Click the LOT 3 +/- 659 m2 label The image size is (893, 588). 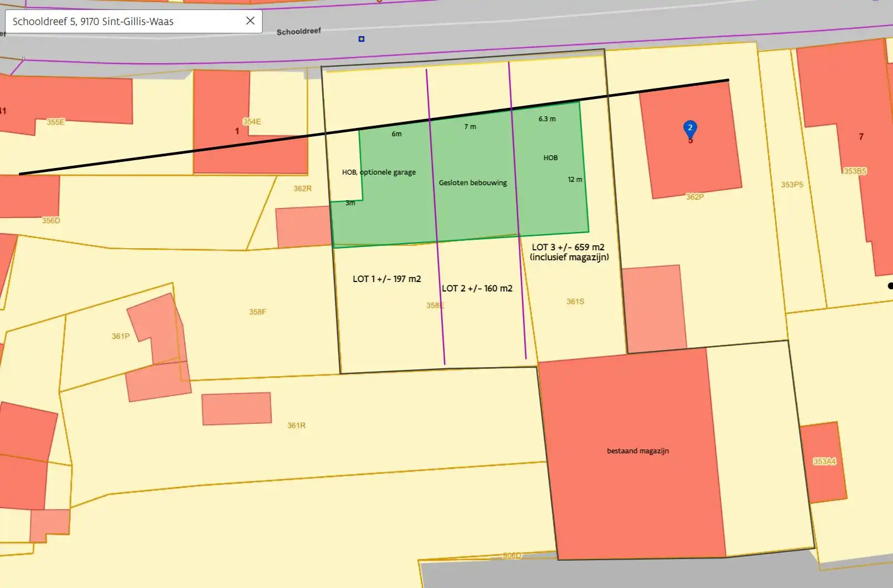click(x=568, y=247)
